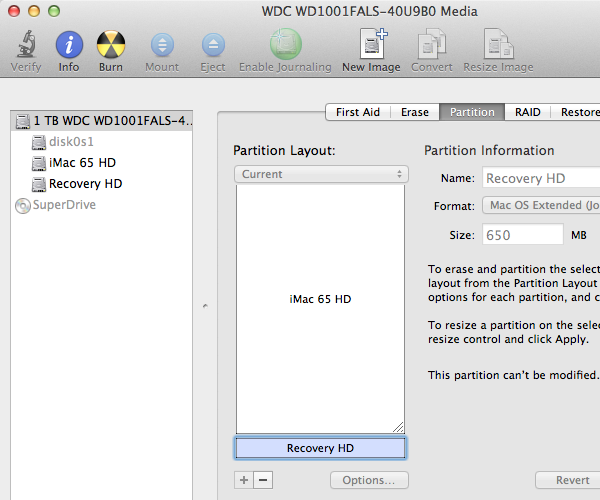Image resolution: width=600 pixels, height=500 pixels.
Task: Select the 1 TB WDC disk in sidebar
Action: [x=102, y=121]
